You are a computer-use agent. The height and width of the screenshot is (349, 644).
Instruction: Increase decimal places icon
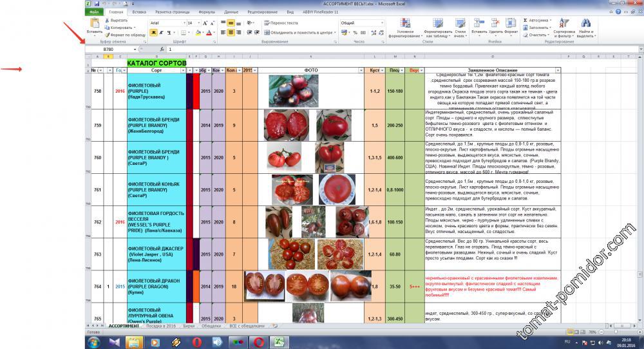click(x=374, y=32)
